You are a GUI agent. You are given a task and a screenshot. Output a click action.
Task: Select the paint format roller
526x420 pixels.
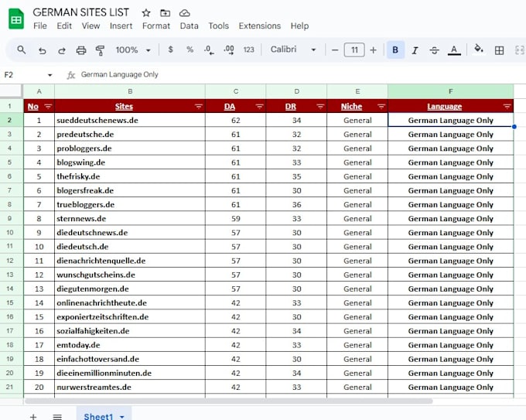coord(100,50)
